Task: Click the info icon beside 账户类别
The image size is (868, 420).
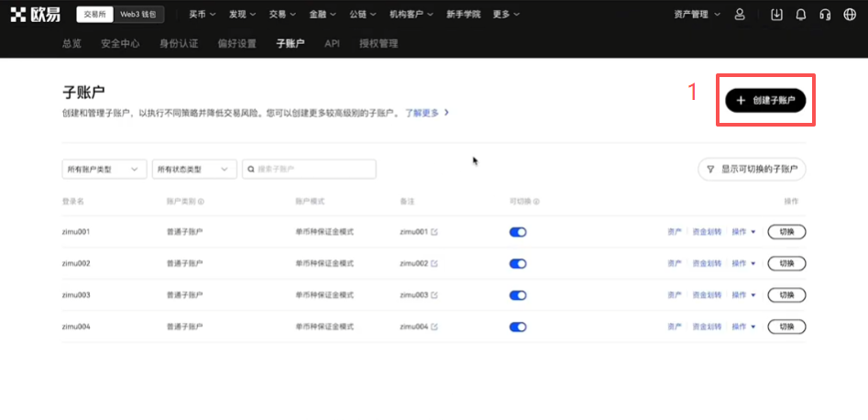Action: [201, 202]
